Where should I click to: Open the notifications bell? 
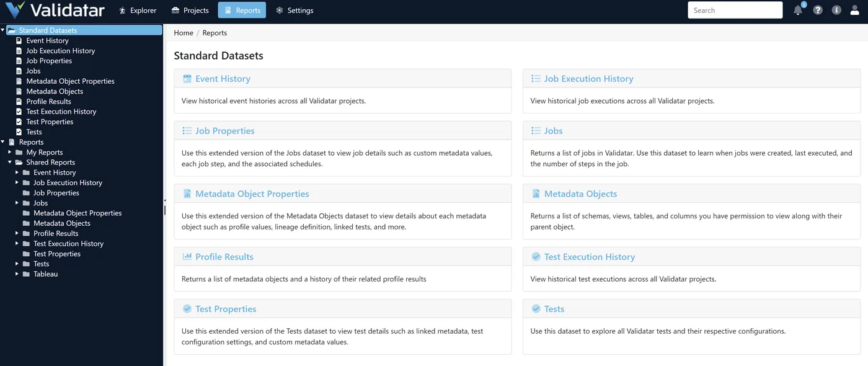tap(798, 11)
